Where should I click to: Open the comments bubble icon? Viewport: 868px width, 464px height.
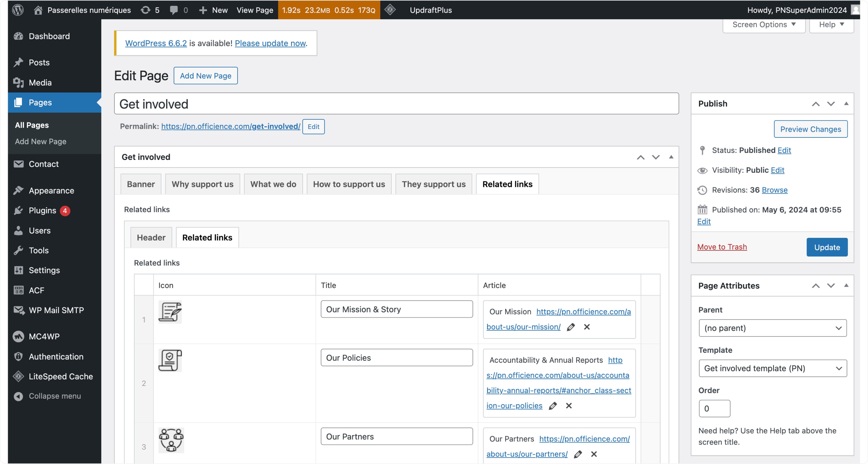point(174,10)
